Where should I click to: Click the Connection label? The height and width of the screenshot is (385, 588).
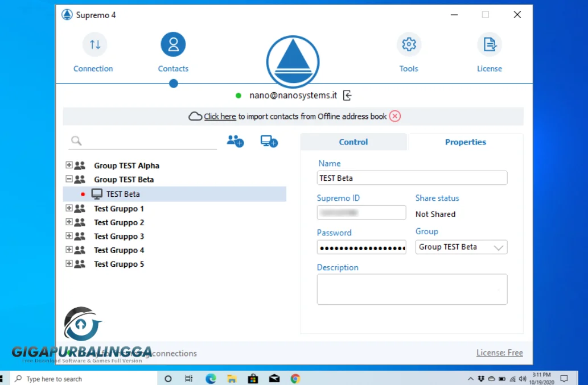93,69
